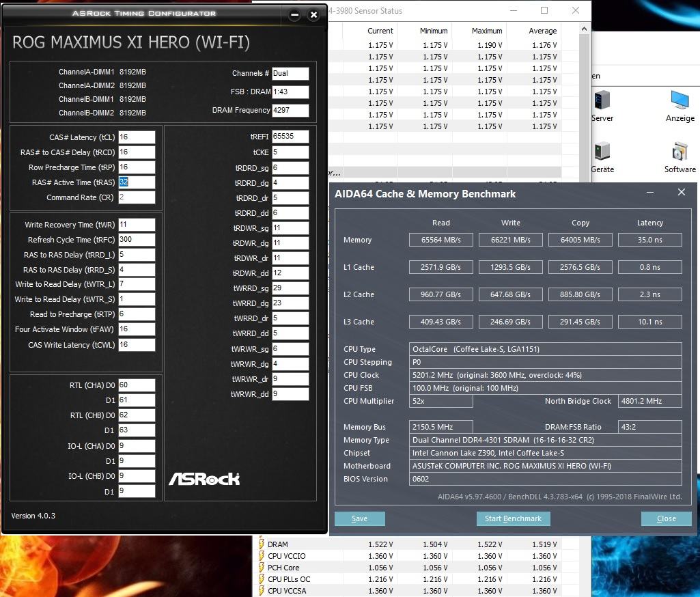700x597 pixels.
Task: Click Start Benchmark button
Action: [x=513, y=518]
